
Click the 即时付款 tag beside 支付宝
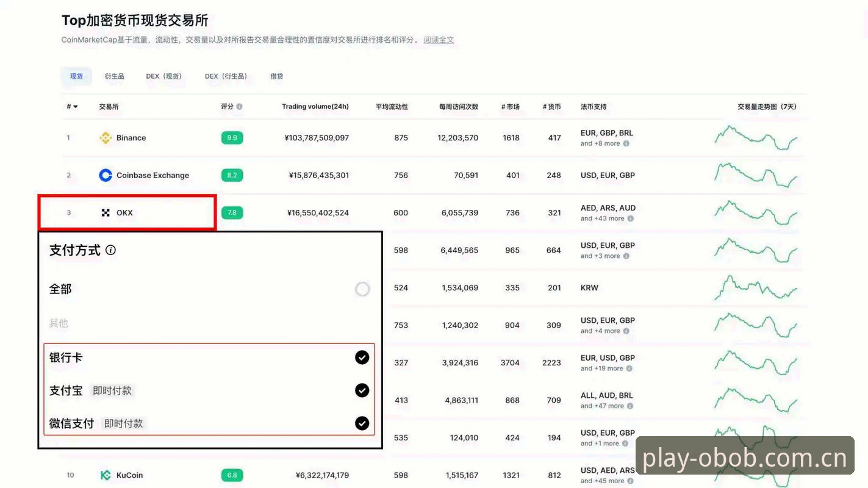pos(112,390)
